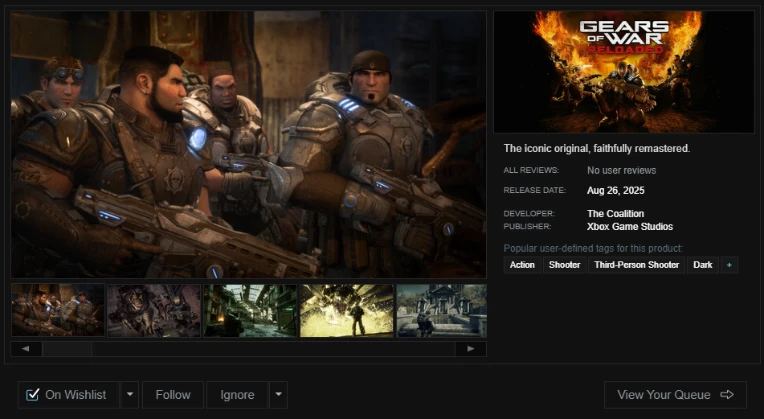
Task: Select the Shooter tag
Action: [x=564, y=265]
